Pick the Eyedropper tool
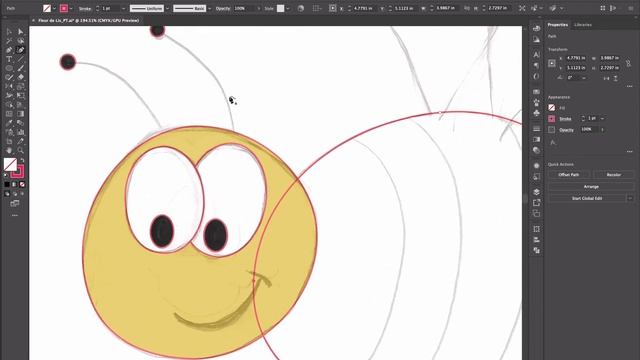 [x=9, y=123]
